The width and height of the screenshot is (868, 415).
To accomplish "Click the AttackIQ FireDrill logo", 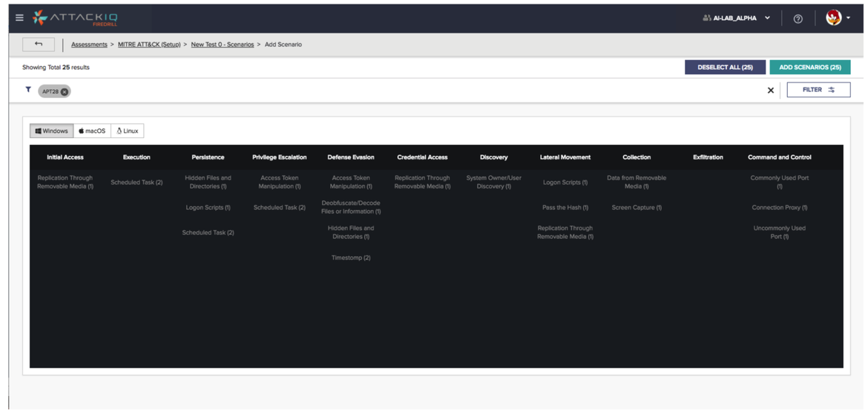I will coord(76,18).
